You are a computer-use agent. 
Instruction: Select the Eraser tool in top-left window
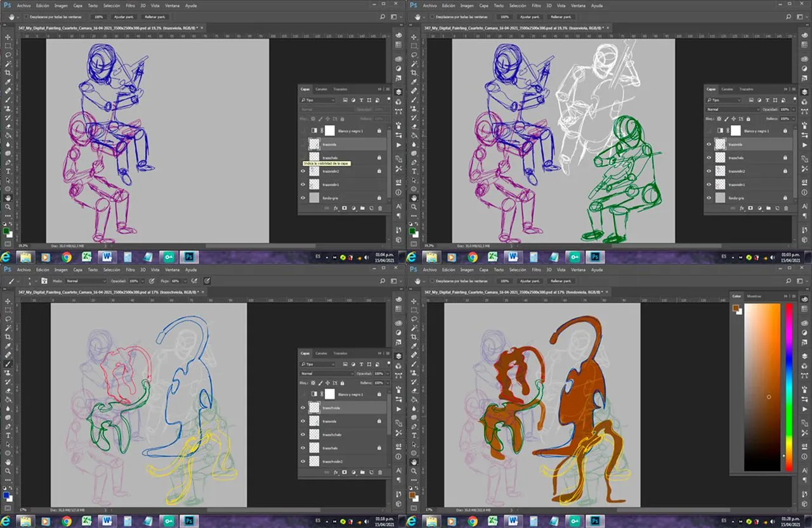(8, 126)
